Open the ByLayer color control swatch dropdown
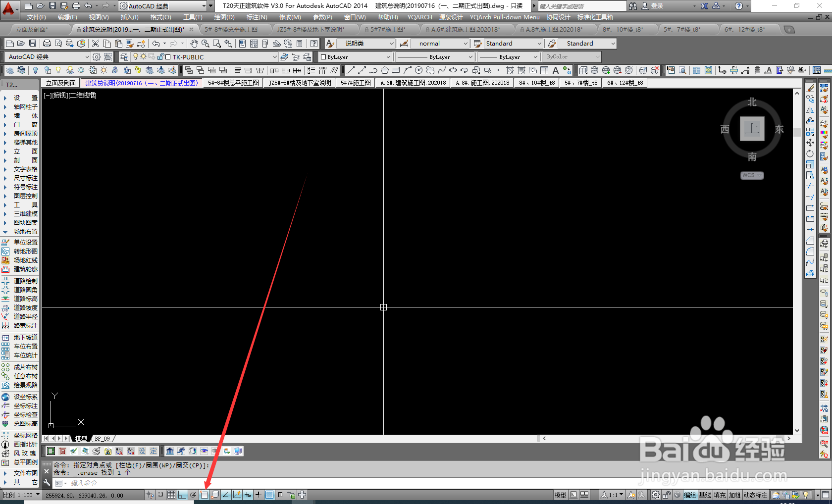 pos(355,57)
